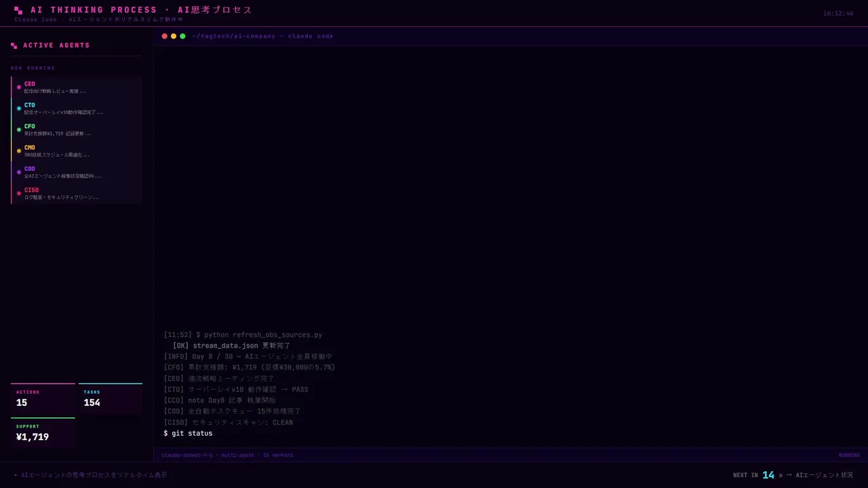Image resolution: width=868 pixels, height=488 pixels.
Task: Click the red close dot in terminal title bar
Action: [x=165, y=36]
